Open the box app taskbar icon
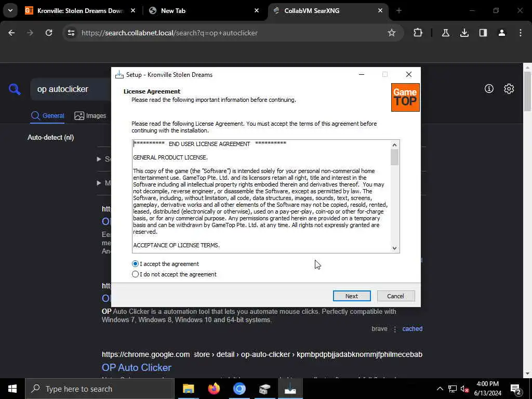This screenshot has width=532, height=399. click(265, 389)
